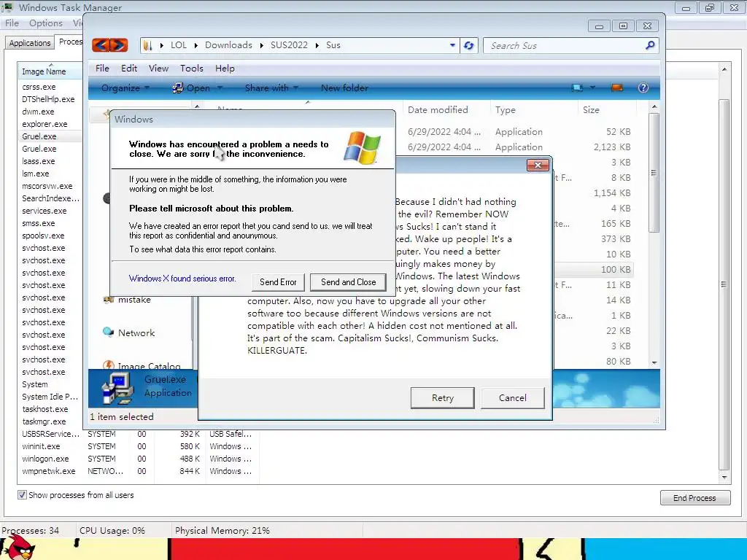This screenshot has height=560, width=747.
Task: Open the address bar history dropdown arrow
Action: point(452,45)
